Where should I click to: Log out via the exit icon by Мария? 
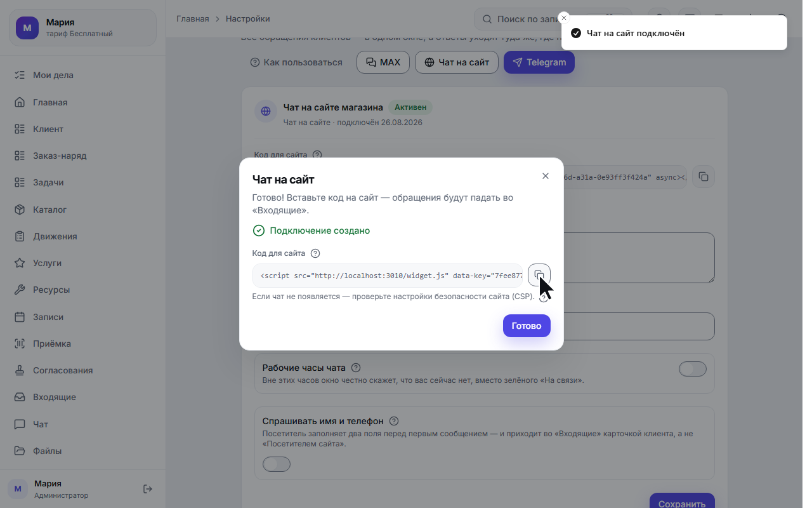pyautogui.click(x=148, y=489)
